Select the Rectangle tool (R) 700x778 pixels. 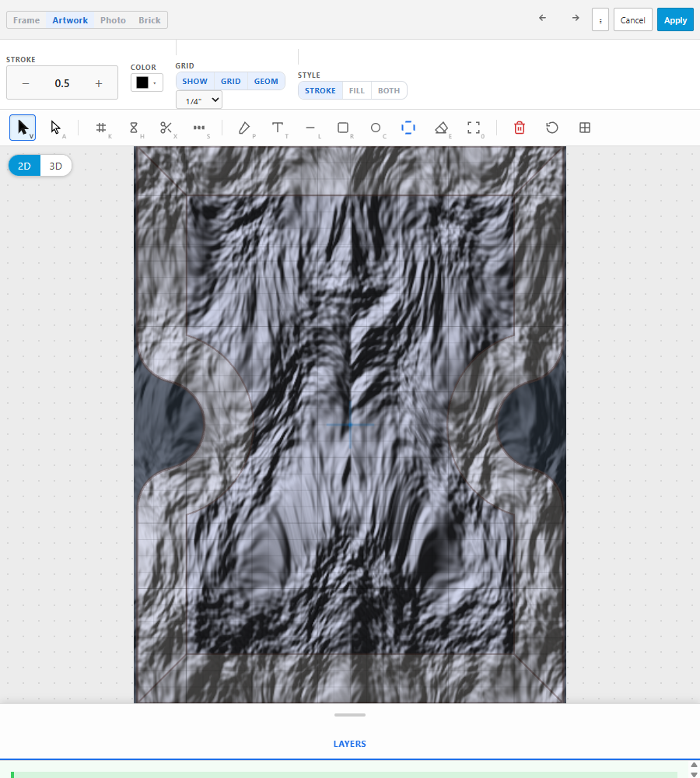click(x=343, y=128)
